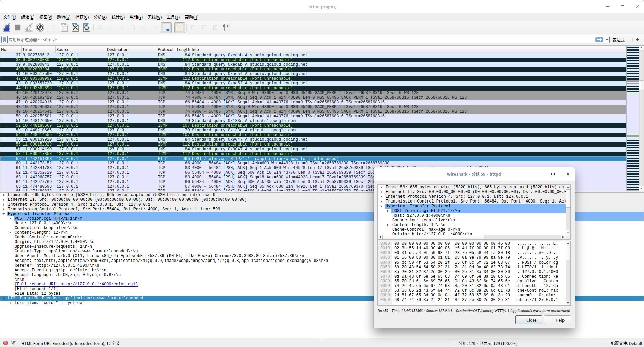Expand Frame 59 in main details pane
The image size is (644, 347).
tap(4, 195)
